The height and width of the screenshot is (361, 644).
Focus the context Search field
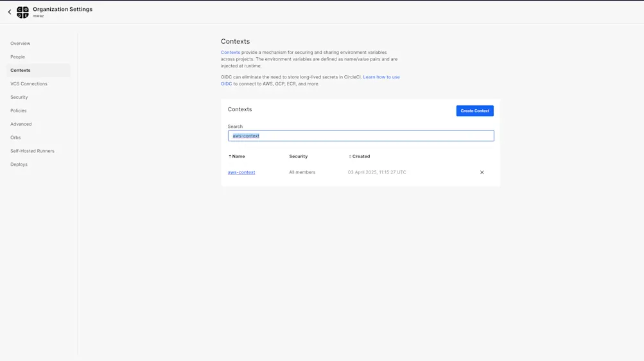click(x=361, y=136)
